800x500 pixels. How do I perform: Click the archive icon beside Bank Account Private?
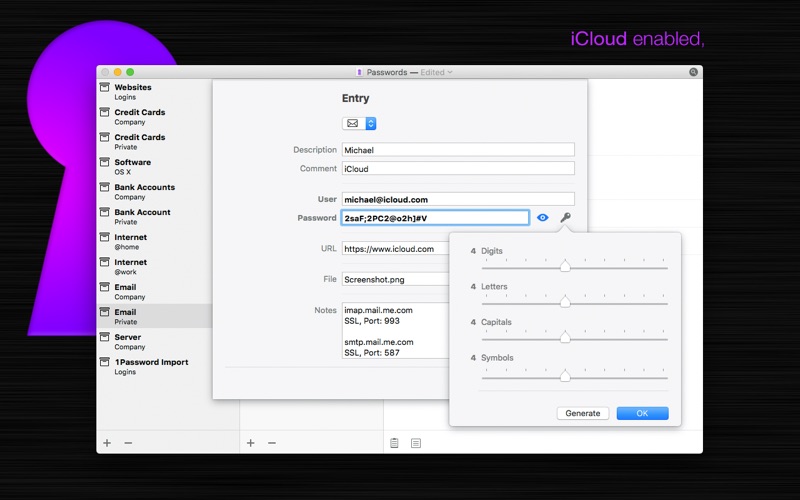click(104, 212)
